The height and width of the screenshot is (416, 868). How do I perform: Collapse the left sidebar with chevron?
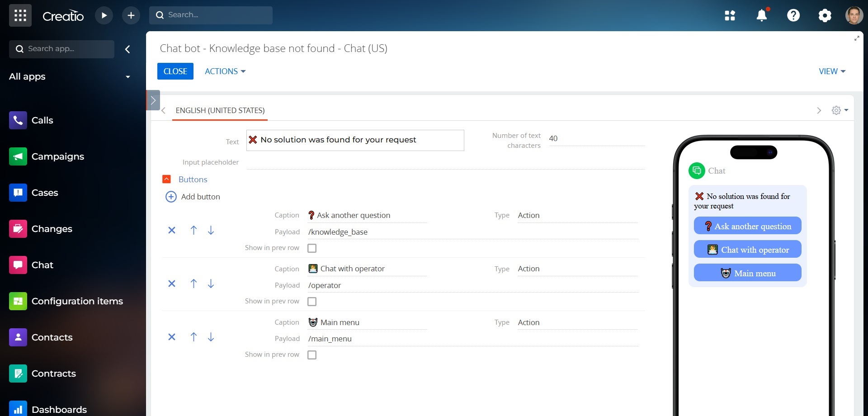click(x=127, y=49)
